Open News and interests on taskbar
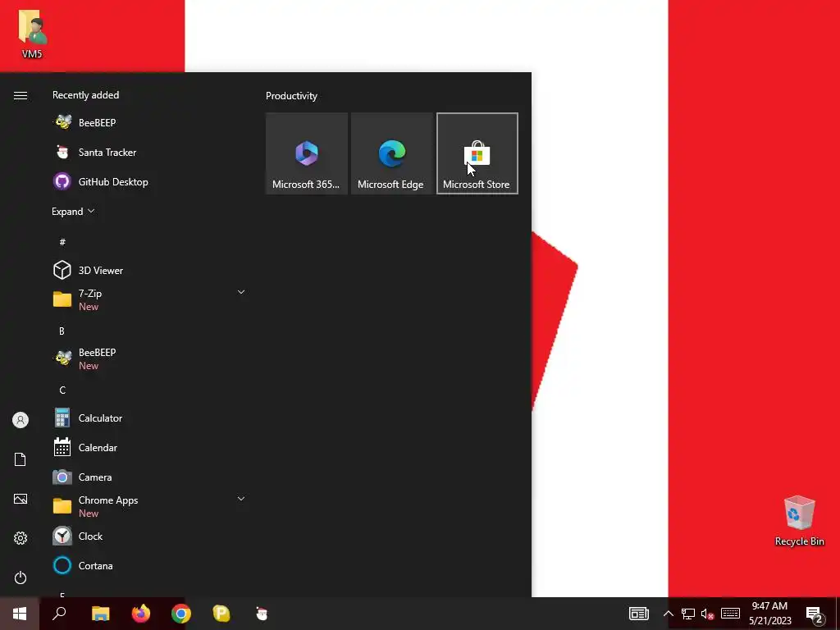 pos(638,614)
